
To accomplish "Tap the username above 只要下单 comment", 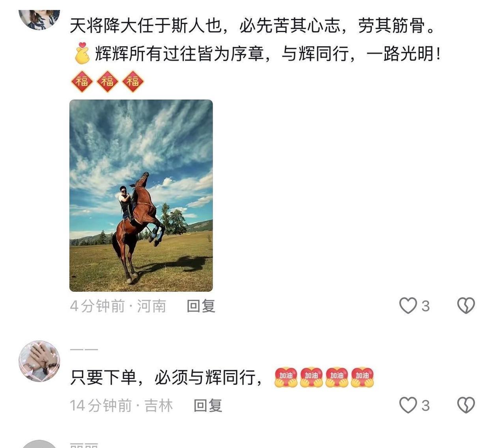I will [x=84, y=349].
